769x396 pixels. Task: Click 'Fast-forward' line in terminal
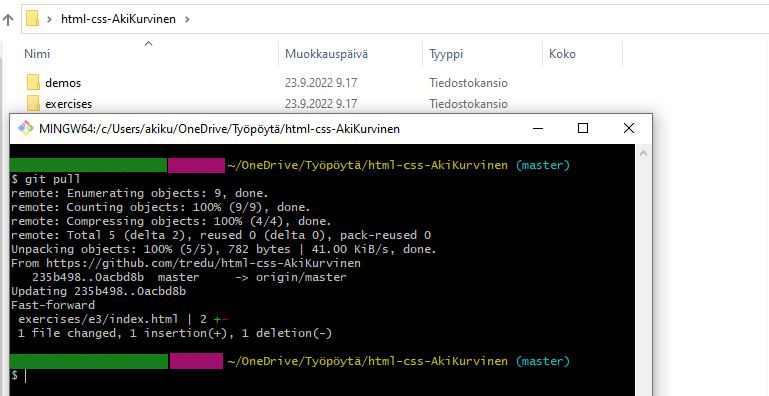(x=52, y=305)
